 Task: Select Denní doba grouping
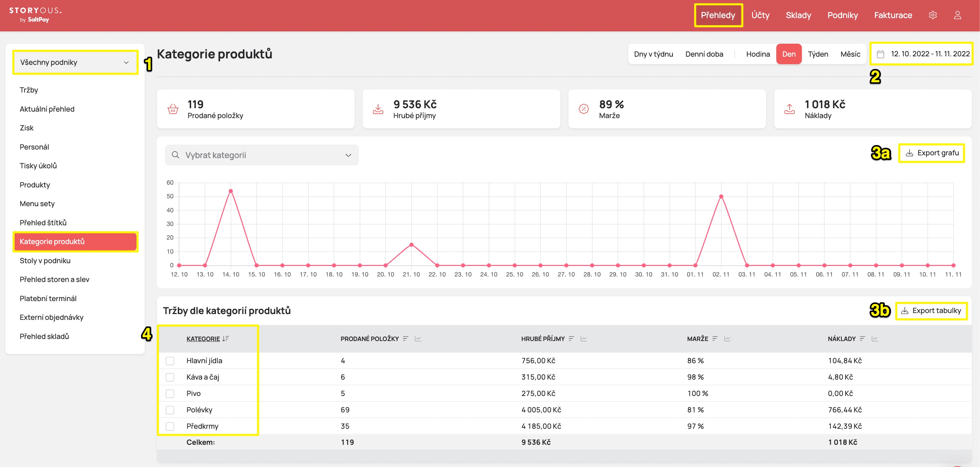(x=704, y=54)
